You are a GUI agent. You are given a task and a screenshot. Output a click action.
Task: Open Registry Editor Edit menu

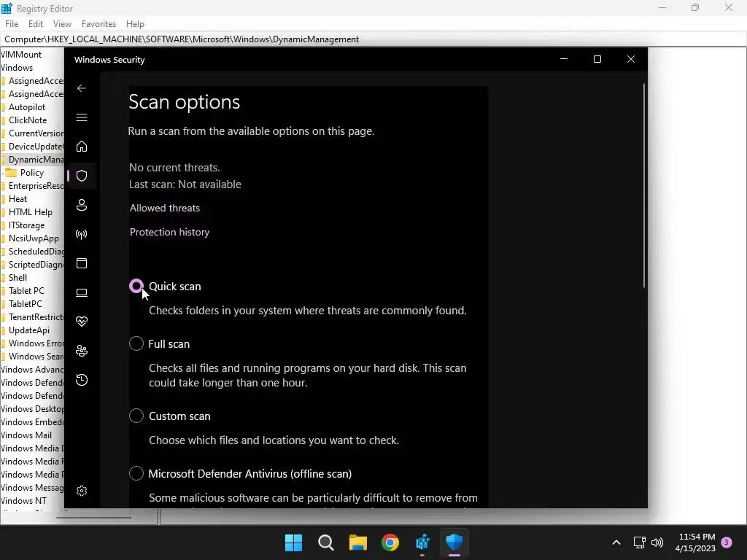[x=36, y=24]
